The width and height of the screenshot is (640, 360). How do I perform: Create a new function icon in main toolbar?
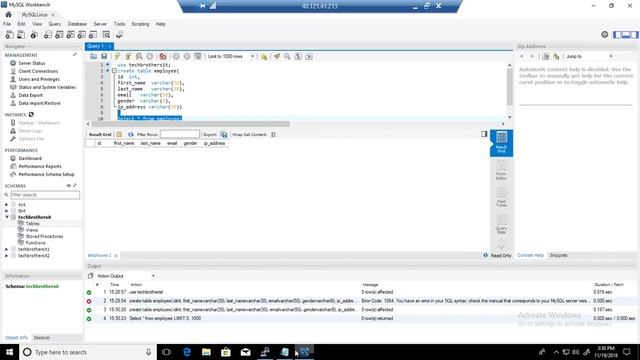pos(93,35)
